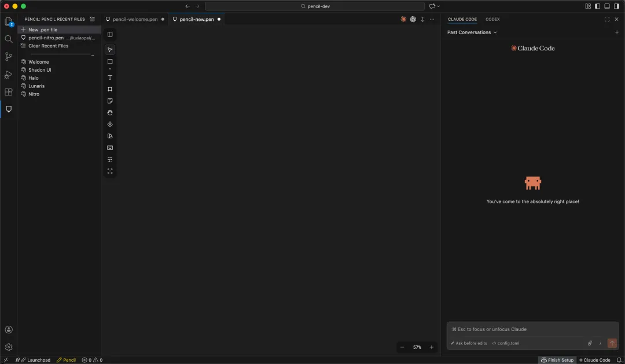Open the Source Control view
Screen dimensions: 625x364
[x=8, y=57]
